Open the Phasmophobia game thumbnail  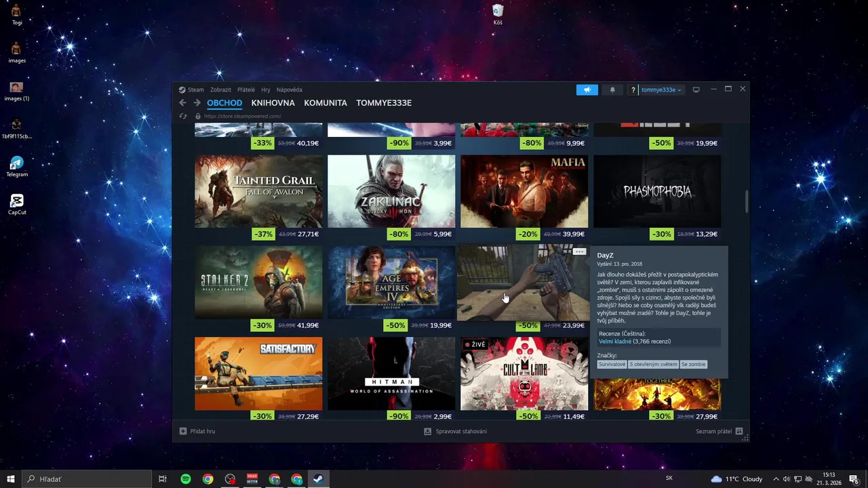coord(657,191)
